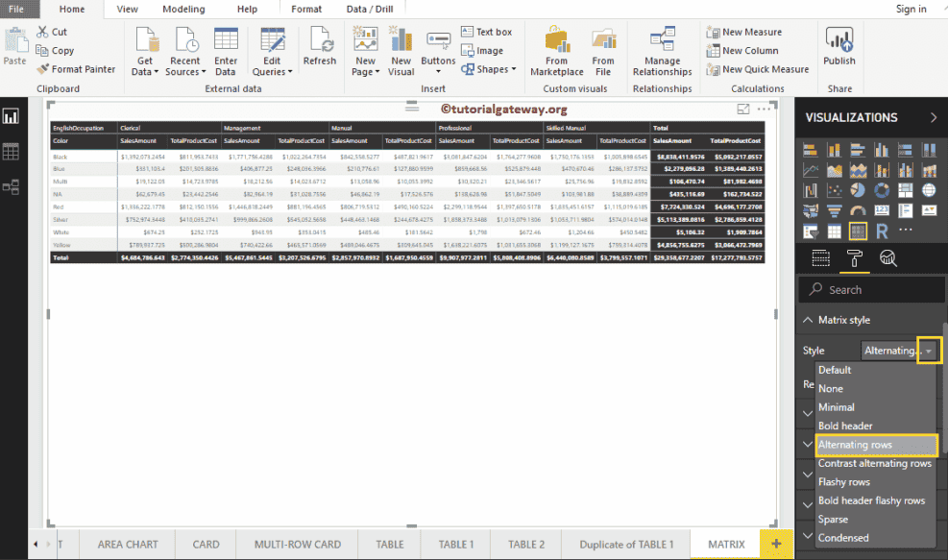Switch to the Modeling ribbon tab
This screenshot has height=560, width=948.
pos(182,9)
